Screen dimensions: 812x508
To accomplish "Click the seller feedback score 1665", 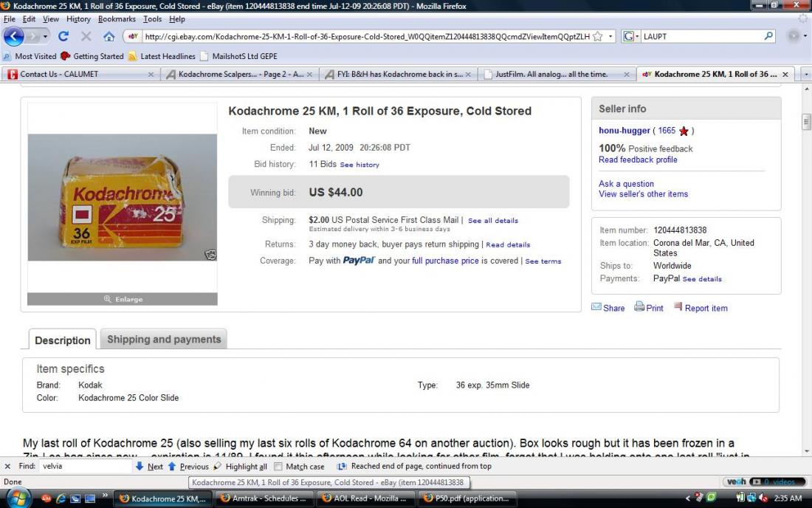I will click(x=667, y=131).
